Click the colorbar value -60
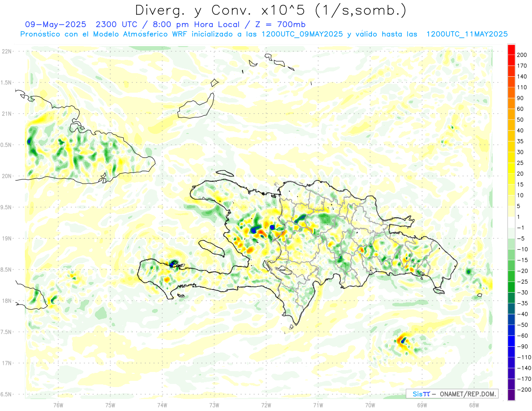The image size is (532, 411). [x=522, y=336]
